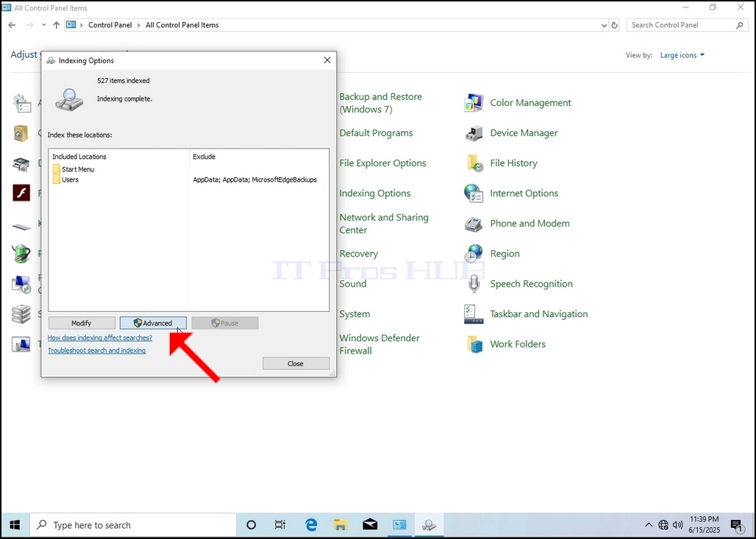Click the Up one level arrow

57,24
